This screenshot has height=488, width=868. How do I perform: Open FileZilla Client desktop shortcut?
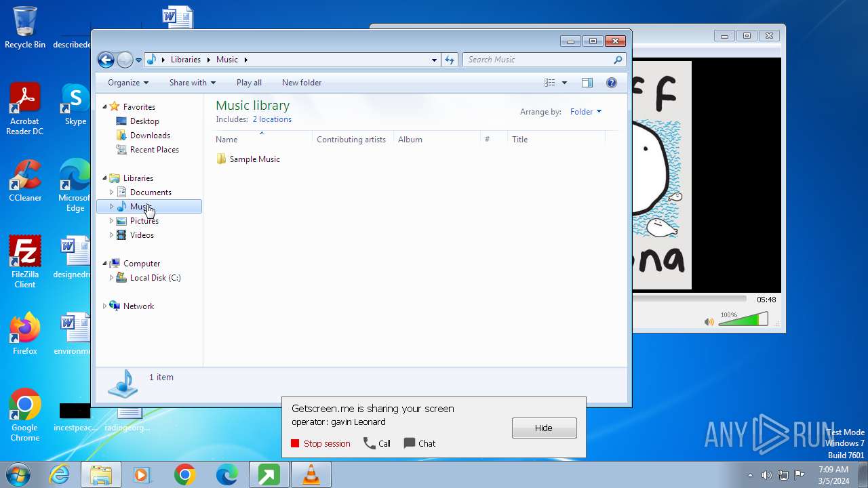pyautogui.click(x=25, y=262)
